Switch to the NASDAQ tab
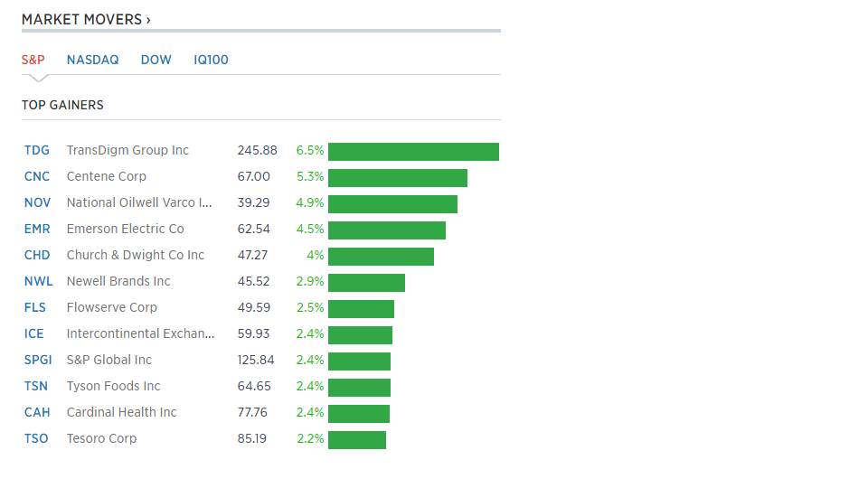Screen dimensions: 868x488 tap(92, 60)
